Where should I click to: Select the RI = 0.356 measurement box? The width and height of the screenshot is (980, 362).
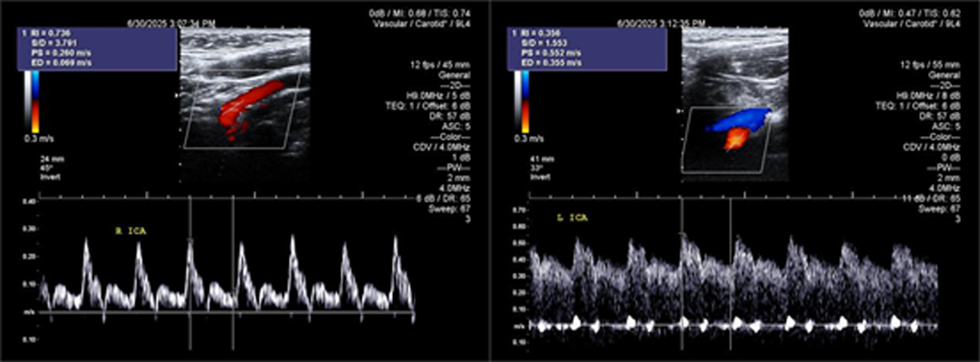click(x=588, y=50)
